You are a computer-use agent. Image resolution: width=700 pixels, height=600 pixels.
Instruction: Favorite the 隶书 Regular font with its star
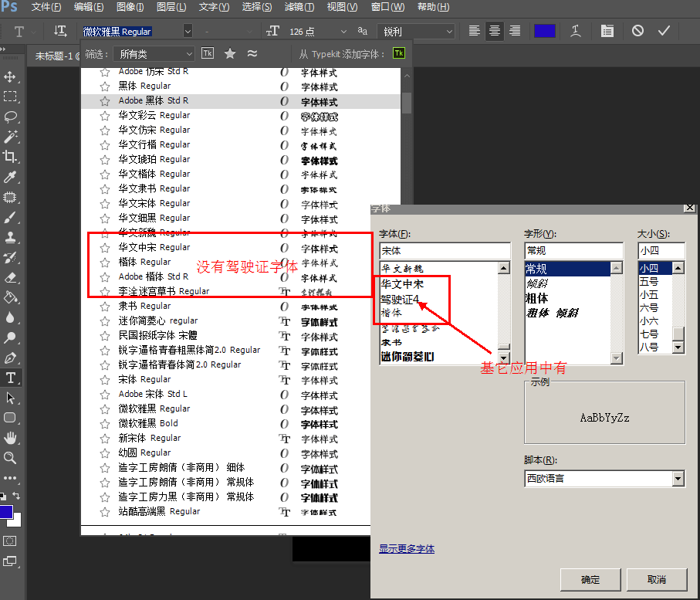pos(105,307)
